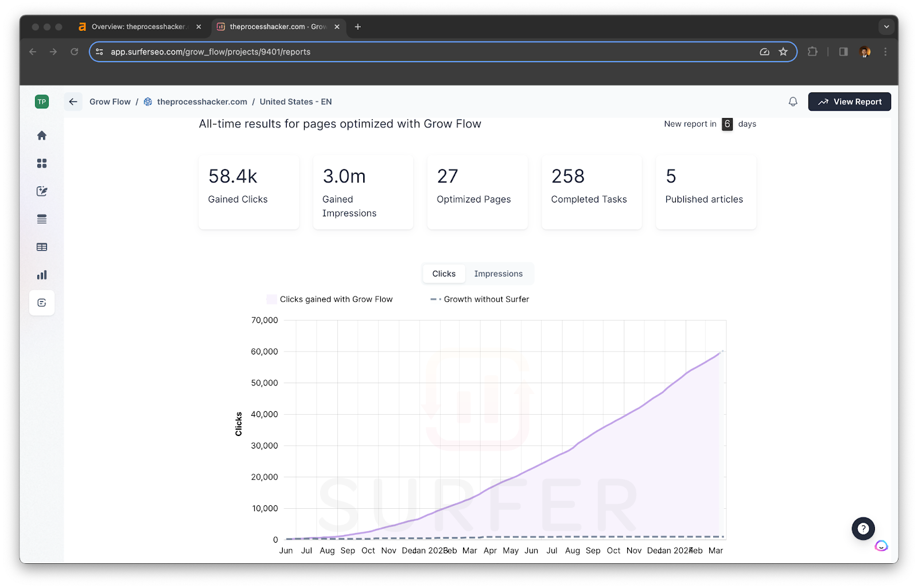Open the Grow Flow breadcrumb link

(110, 102)
